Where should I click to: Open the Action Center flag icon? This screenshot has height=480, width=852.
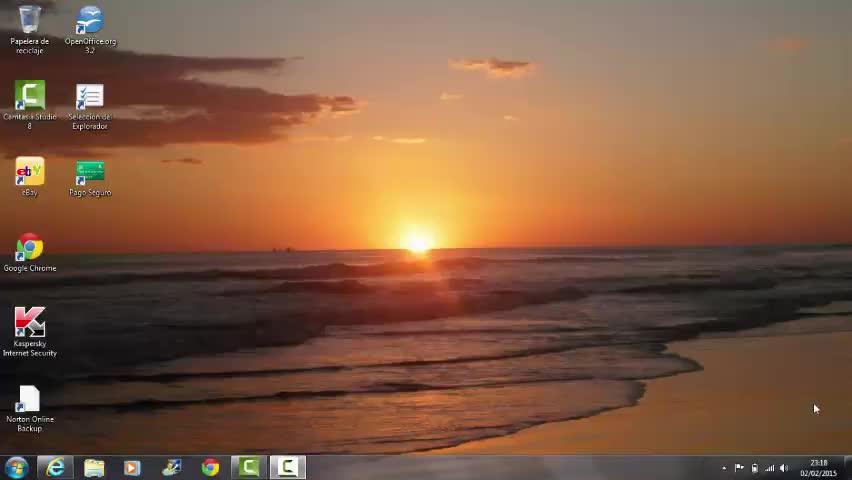[739, 468]
